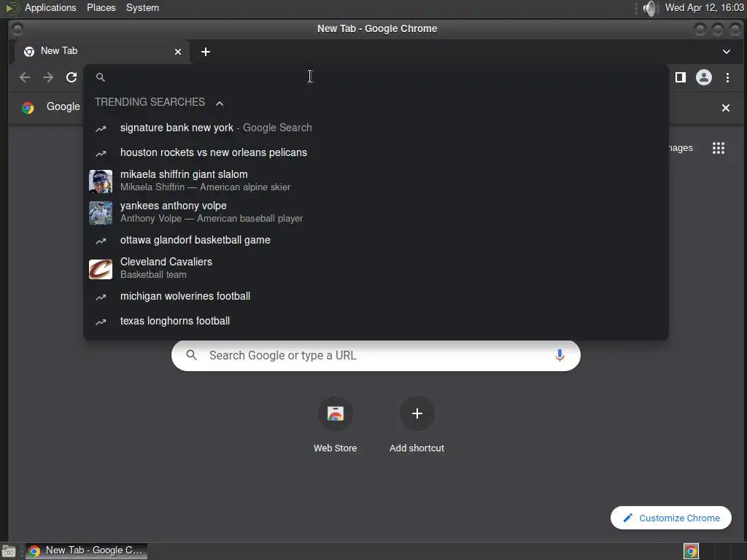This screenshot has height=560, width=747.
Task: Go forward using the forward arrow
Action: (x=48, y=77)
